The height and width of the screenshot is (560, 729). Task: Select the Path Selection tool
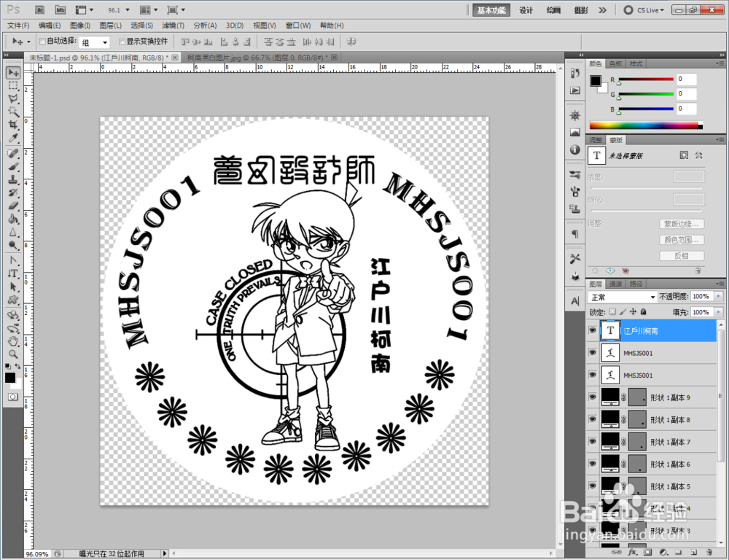coord(13,287)
